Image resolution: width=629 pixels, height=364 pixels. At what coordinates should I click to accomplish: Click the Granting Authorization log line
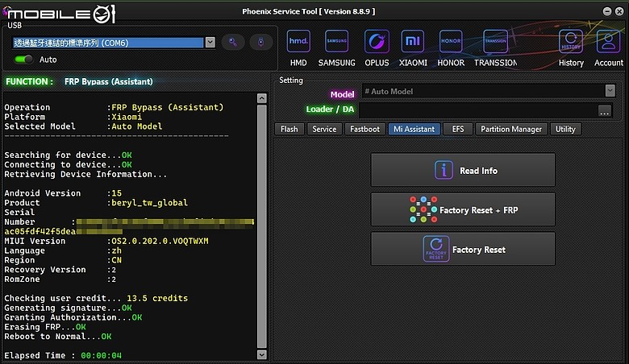(x=73, y=317)
